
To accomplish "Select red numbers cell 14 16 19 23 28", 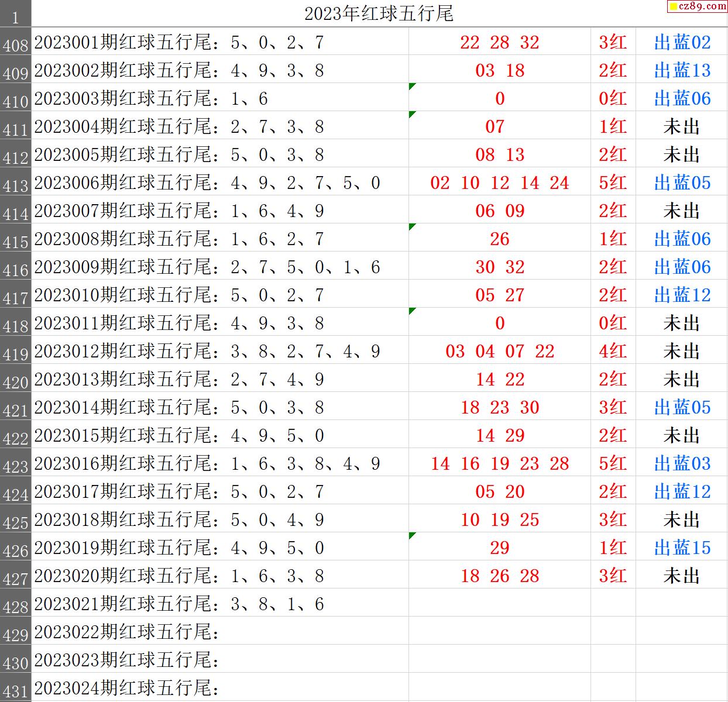I will click(500, 463).
